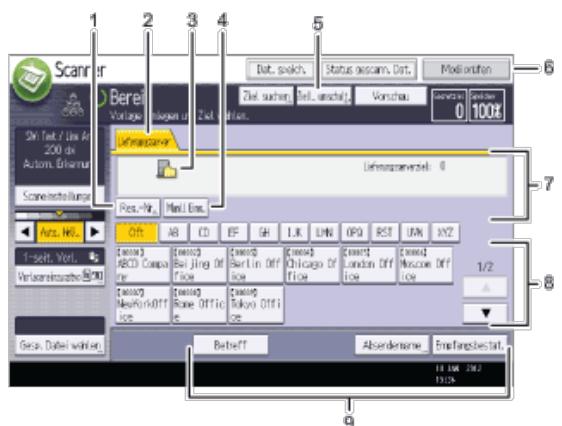Select the GH title tab
The image size is (562, 426).
click(x=264, y=232)
